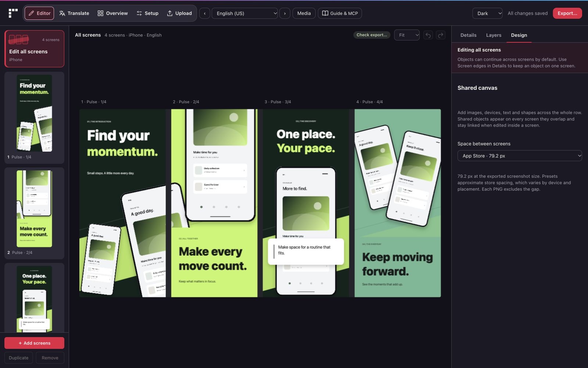Open Guide & MCP
Image resolution: width=588 pixels, height=368 pixels.
point(340,13)
